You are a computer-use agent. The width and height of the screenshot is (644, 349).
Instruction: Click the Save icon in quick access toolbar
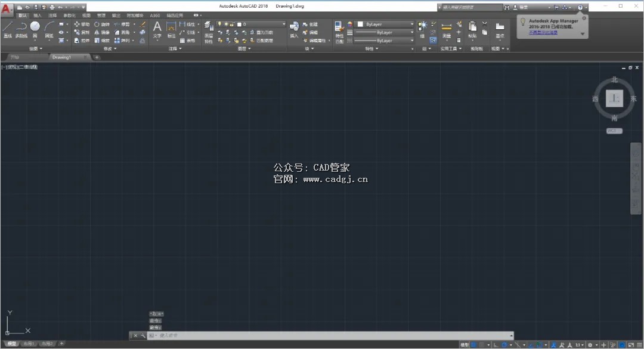click(36, 7)
